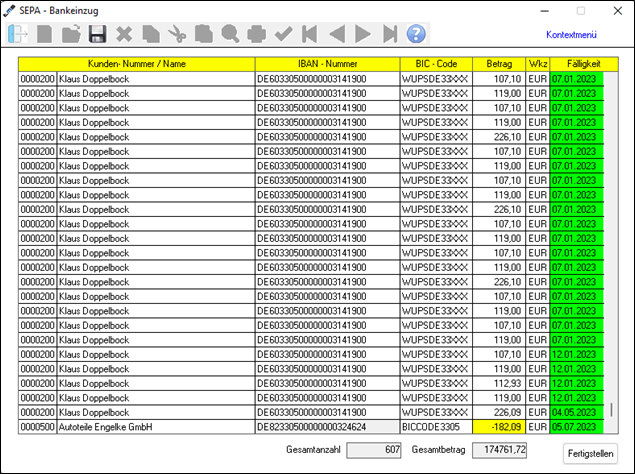Click the Gesamtbetrag field showing 174761,72
635x474 pixels.
click(x=499, y=450)
